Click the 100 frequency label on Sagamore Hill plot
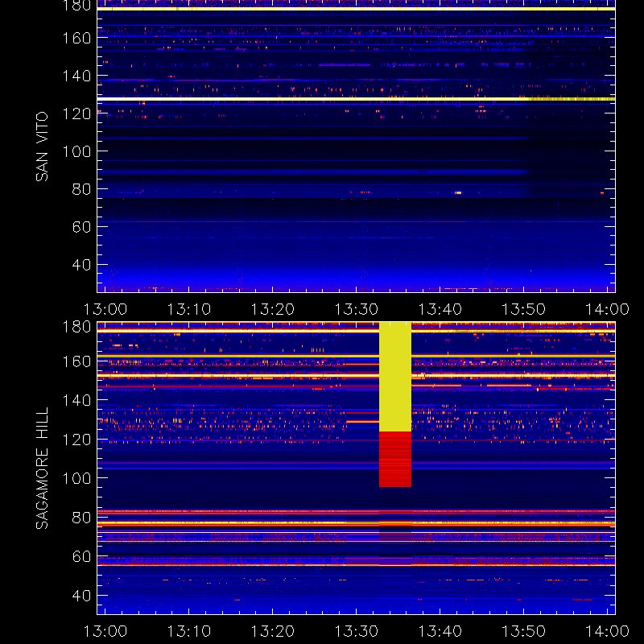644x644 pixels. (x=76, y=478)
